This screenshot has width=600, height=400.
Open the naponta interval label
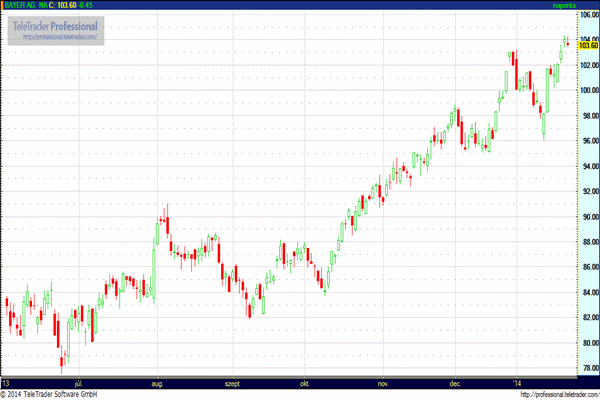tap(564, 5)
